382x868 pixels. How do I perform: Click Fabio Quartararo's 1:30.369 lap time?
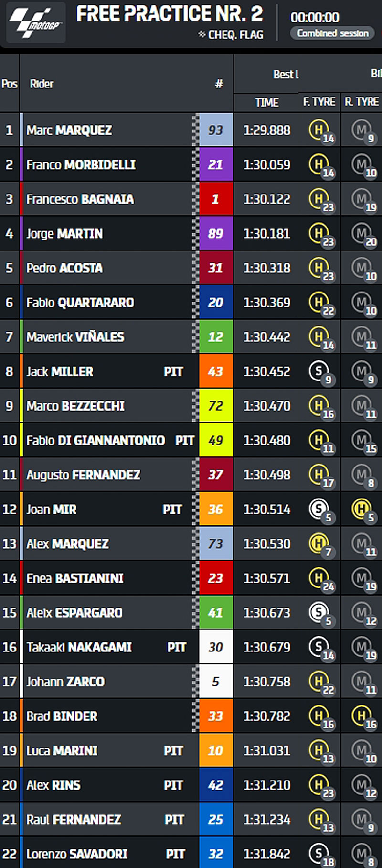[267, 303]
